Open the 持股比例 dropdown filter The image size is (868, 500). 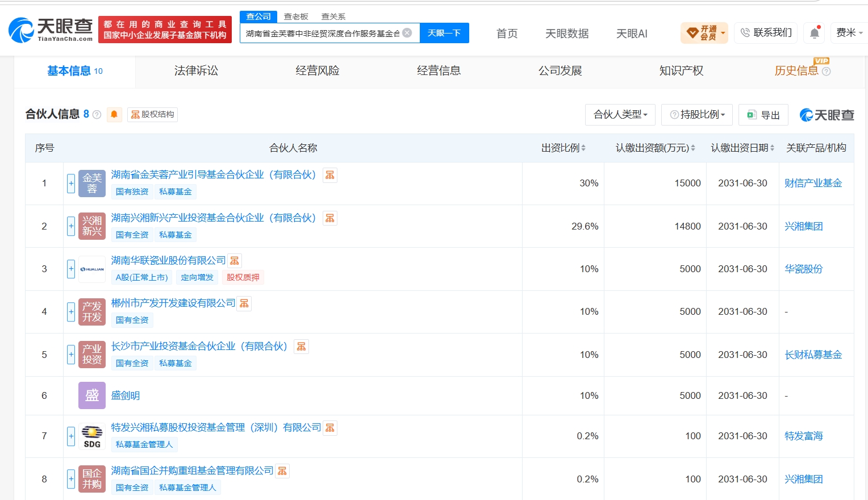pos(697,115)
